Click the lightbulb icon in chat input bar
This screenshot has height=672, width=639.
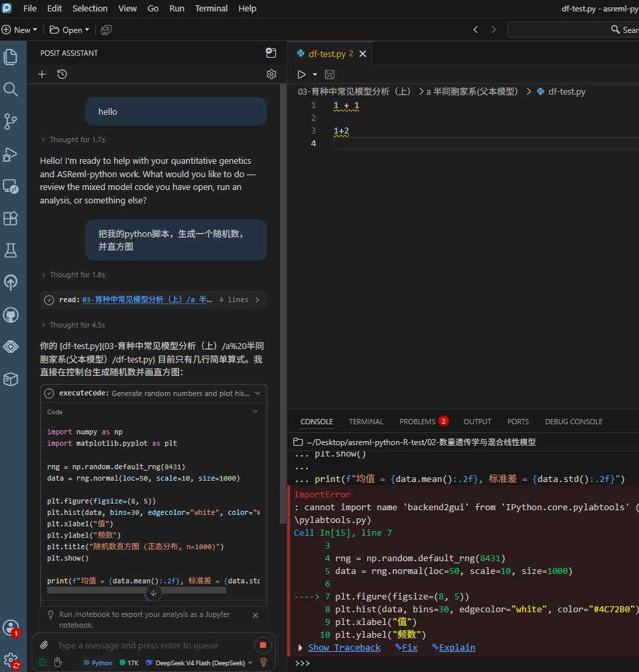(264, 663)
